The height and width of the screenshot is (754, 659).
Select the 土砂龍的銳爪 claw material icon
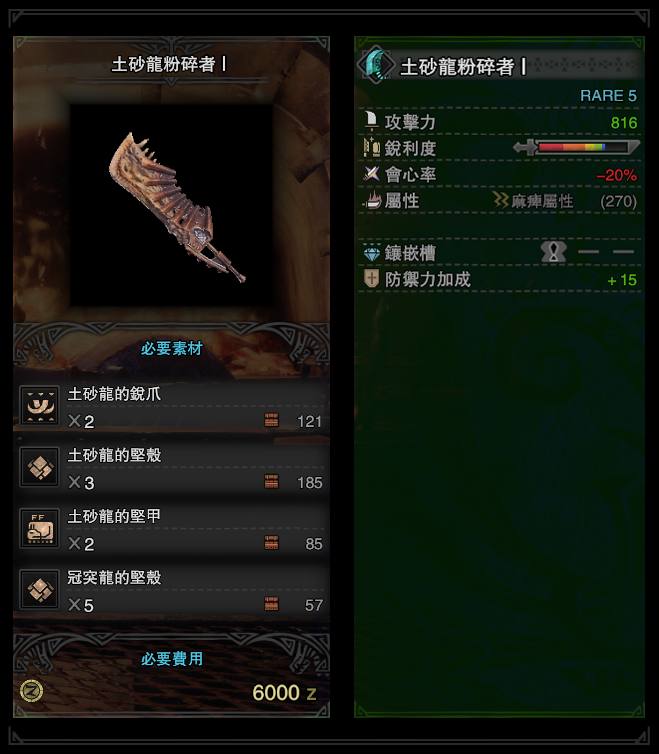(40, 406)
